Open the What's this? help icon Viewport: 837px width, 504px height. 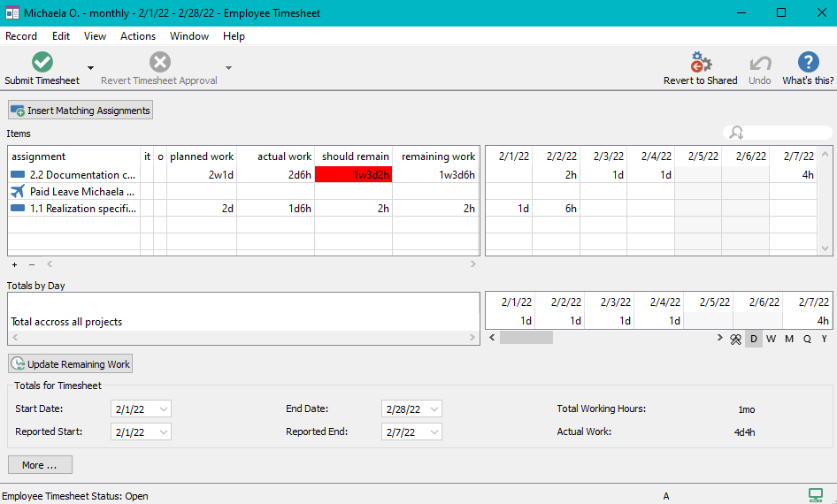[808, 62]
